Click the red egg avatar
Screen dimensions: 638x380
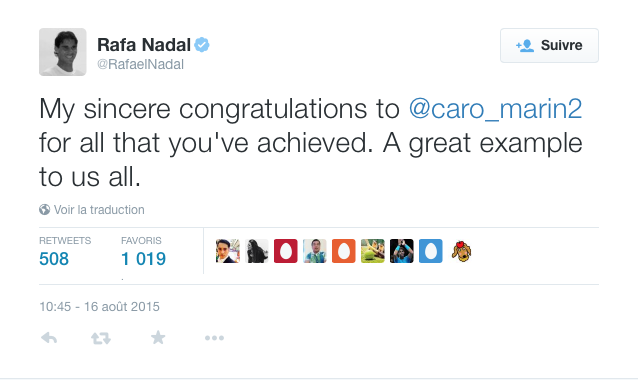click(286, 251)
